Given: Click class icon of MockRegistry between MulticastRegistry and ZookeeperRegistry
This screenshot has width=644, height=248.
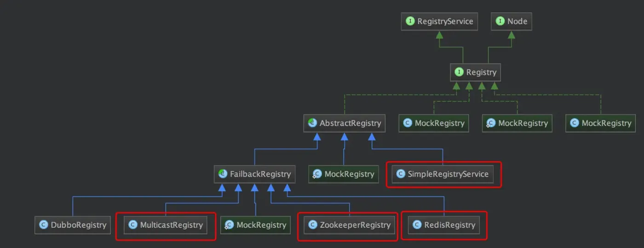Looking at the screenshot, I should (229, 225).
